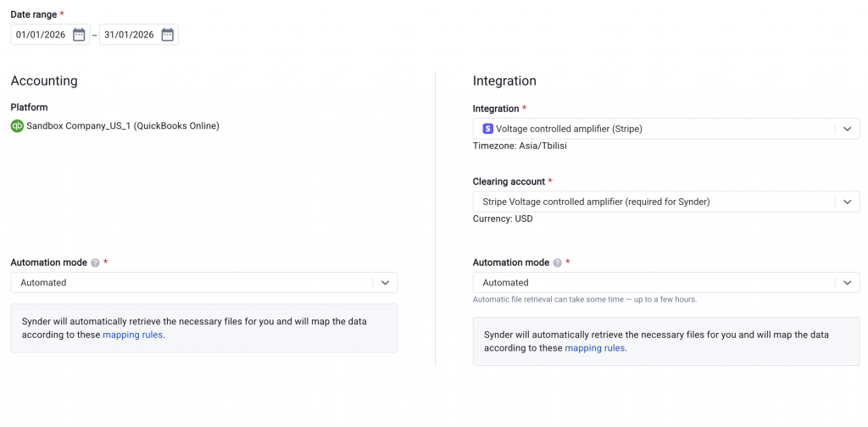Expand the Accounting Automation mode chevron
The width and height of the screenshot is (868, 427).
pyautogui.click(x=385, y=283)
